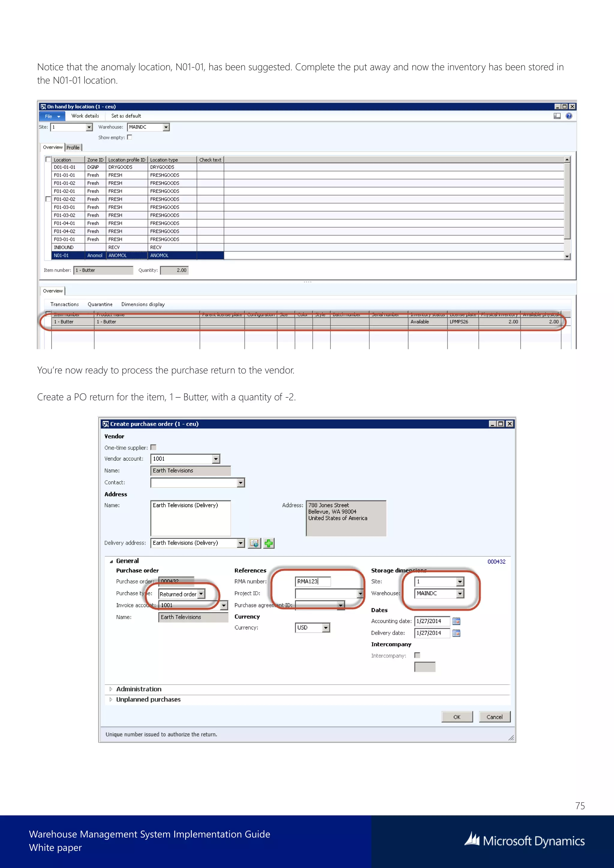The height and width of the screenshot is (868, 614).
Task: Open Accounting date calendar picker
Action: pos(456,621)
